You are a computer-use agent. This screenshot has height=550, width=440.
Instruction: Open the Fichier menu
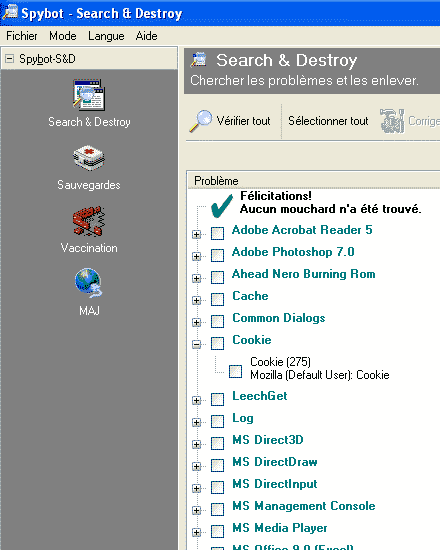pos(22,36)
